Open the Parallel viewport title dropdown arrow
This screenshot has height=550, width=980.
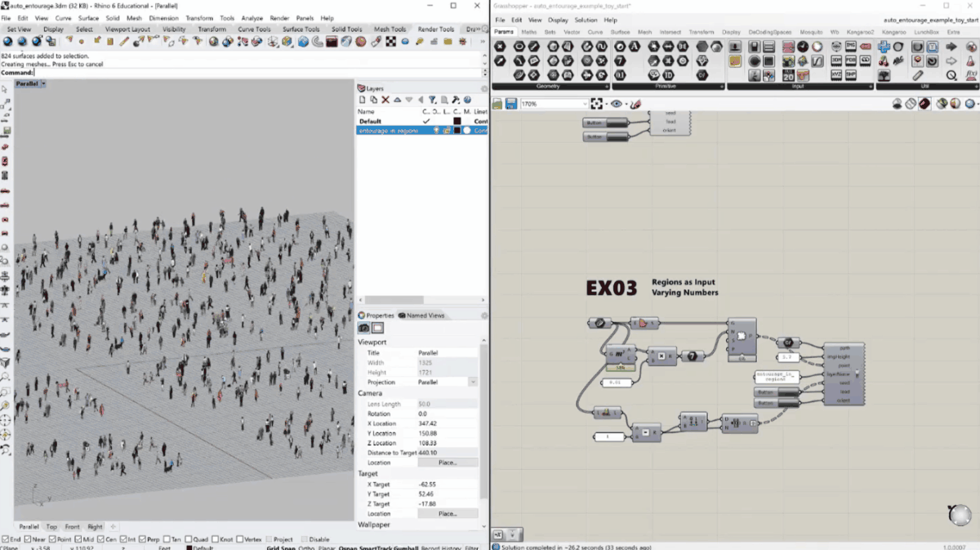43,83
